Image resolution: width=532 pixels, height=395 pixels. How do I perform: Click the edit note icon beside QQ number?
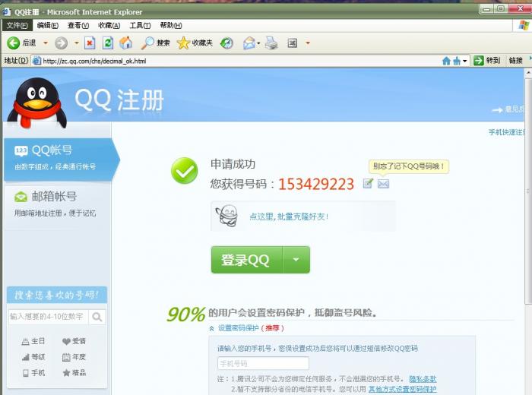coord(368,183)
